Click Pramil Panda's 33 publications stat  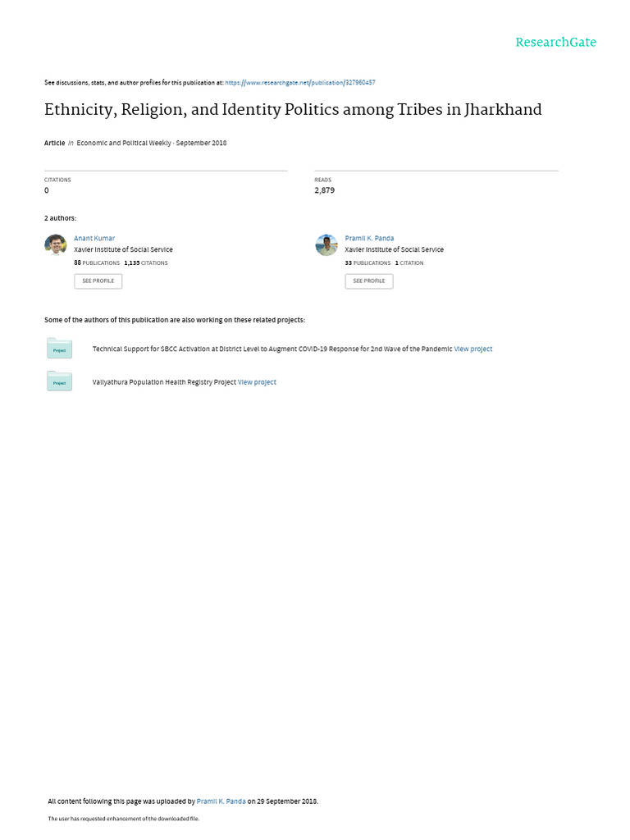pyautogui.click(x=367, y=262)
